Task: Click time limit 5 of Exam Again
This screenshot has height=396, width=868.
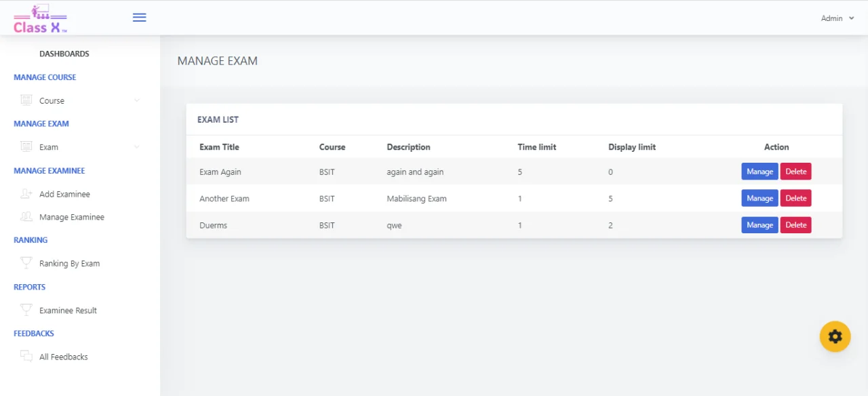Action: 519,172
